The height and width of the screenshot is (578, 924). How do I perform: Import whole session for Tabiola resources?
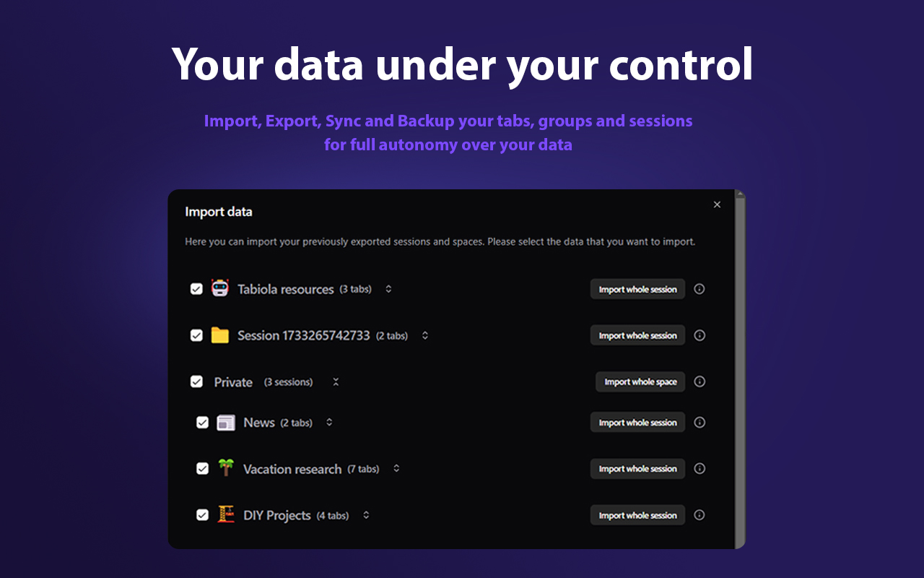(x=637, y=289)
